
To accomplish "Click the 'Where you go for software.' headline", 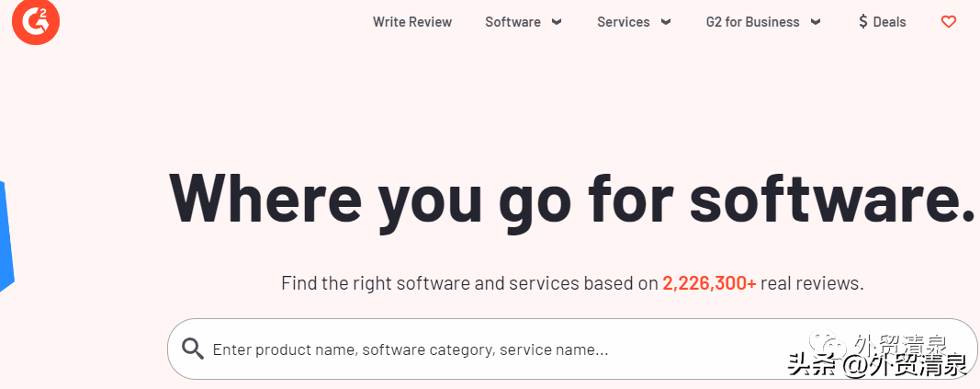I will [572, 199].
